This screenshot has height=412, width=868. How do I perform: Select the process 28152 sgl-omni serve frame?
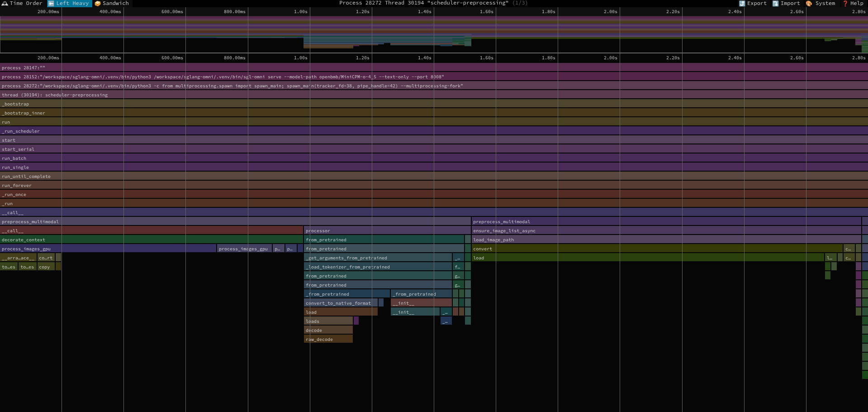(434, 77)
